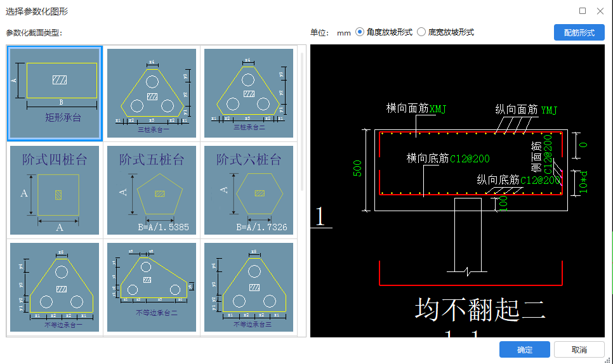Image resolution: width=613 pixels, height=364 pixels.
Task: Close the 选择参数化图形 dialog
Action: click(x=600, y=11)
